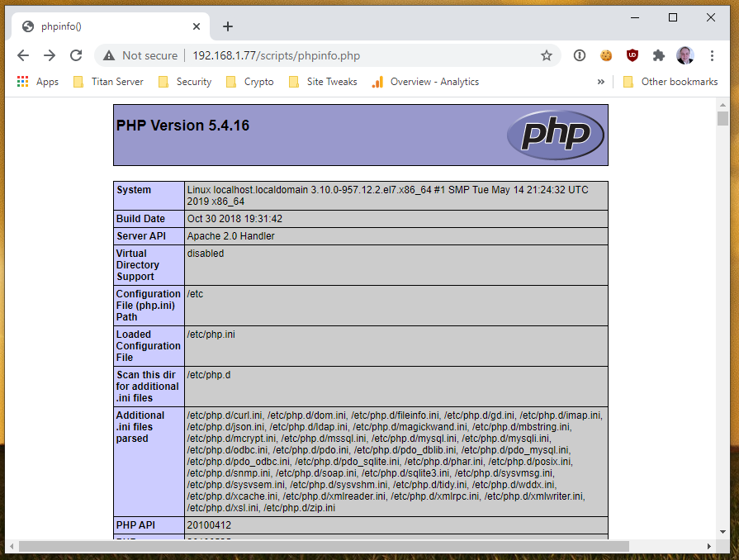The image size is (739, 560).
Task: Click the Overview - Analytics bookmark
Action: click(x=425, y=82)
